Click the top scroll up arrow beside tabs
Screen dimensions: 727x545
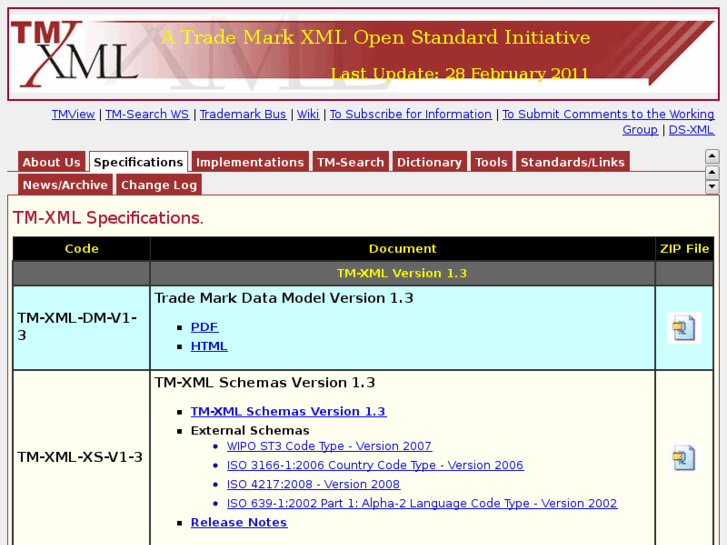click(x=712, y=156)
